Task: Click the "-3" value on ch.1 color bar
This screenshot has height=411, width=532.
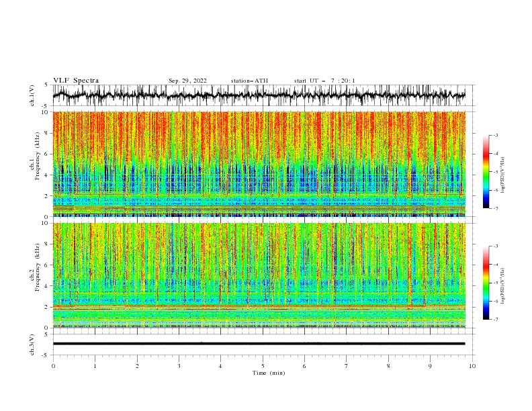Action: 495,135
